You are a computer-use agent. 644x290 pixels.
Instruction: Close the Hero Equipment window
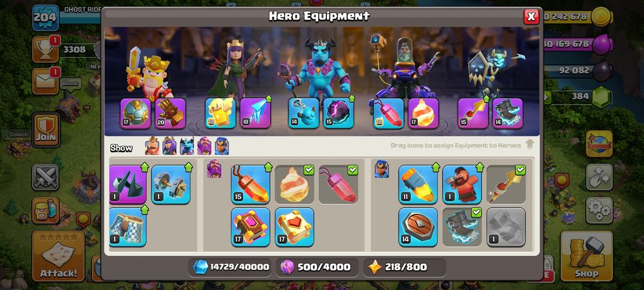click(x=531, y=16)
